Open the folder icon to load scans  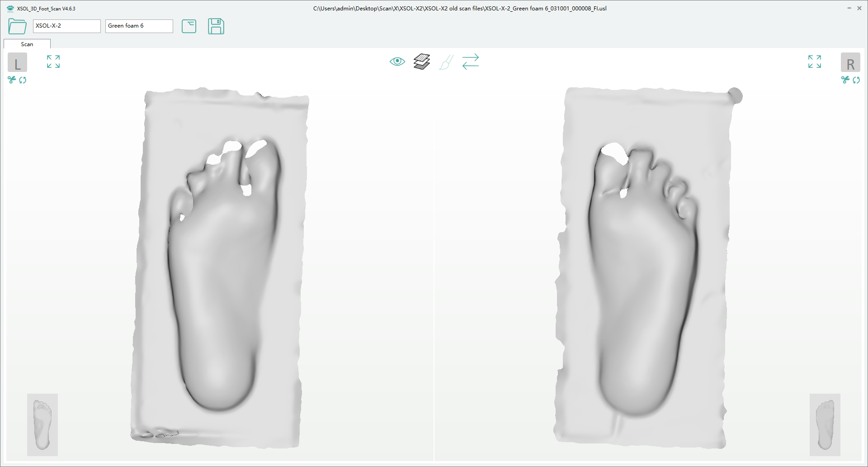pyautogui.click(x=17, y=26)
